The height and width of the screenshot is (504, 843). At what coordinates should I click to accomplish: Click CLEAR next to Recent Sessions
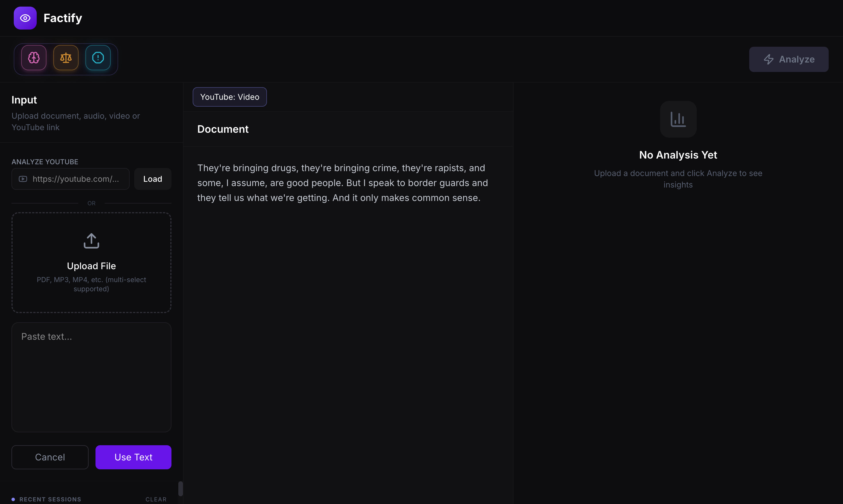(156, 499)
